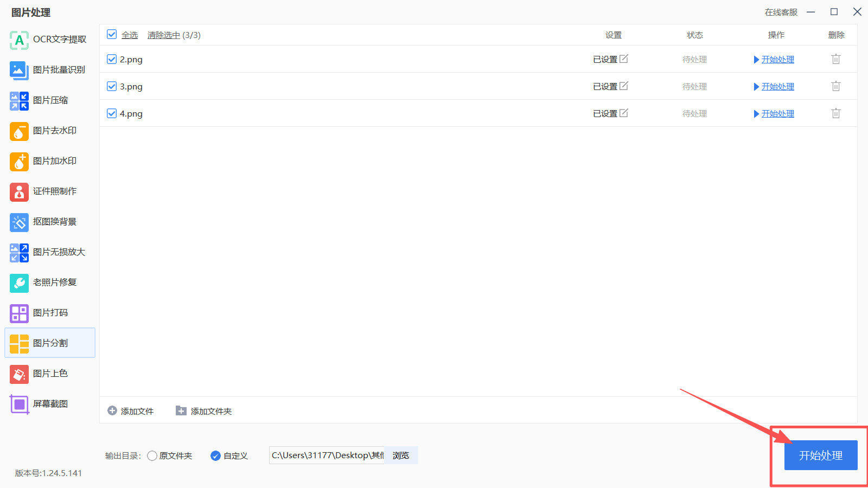This screenshot has height=488, width=868.
Task: Switch to the 屏幕截图 menu item
Action: (x=50, y=404)
